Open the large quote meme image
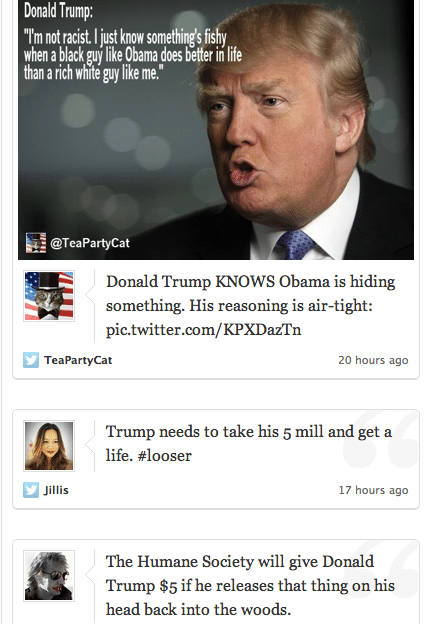 pos(216,130)
